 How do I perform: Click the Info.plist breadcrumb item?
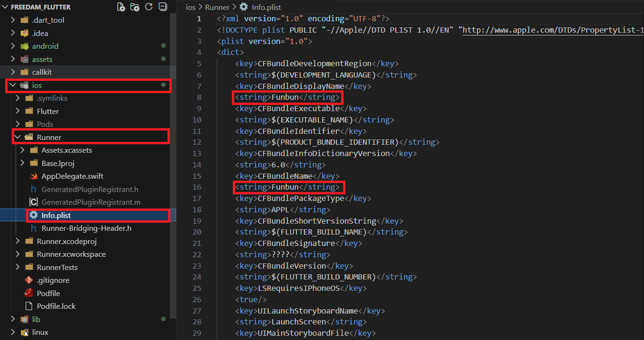(266, 7)
